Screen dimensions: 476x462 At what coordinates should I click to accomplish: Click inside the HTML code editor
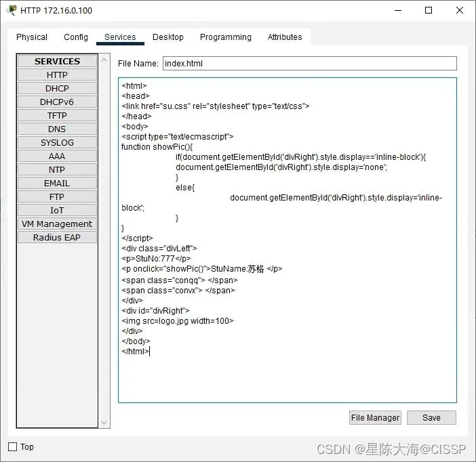point(287,240)
